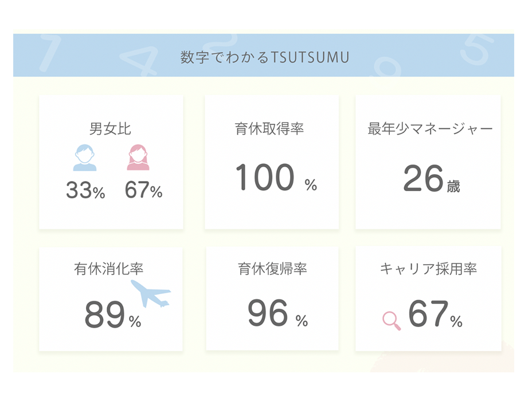Click the 育休取得率 card heading
This screenshot has width=532, height=401.
coord(269,128)
